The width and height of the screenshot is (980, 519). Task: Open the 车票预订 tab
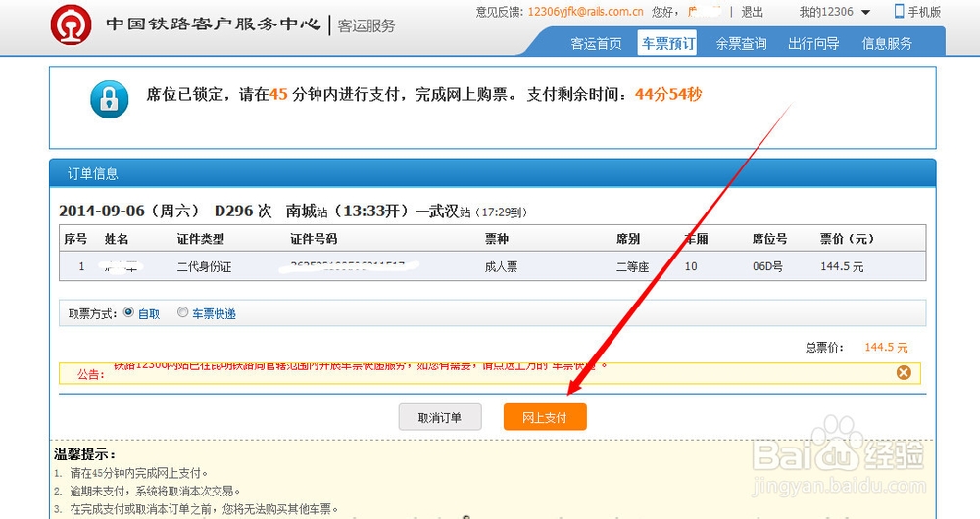click(x=667, y=43)
